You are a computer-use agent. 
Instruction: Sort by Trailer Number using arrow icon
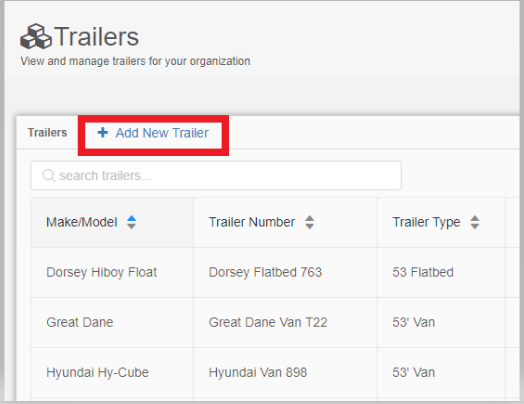(310, 222)
